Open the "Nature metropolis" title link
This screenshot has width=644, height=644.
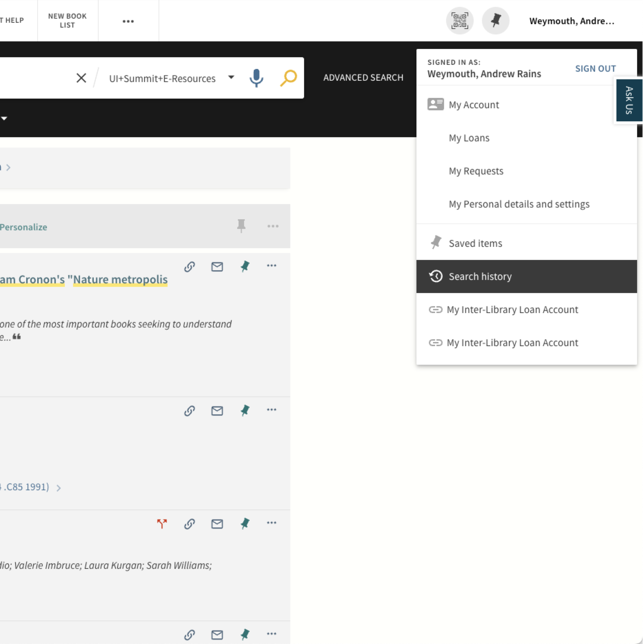120,279
